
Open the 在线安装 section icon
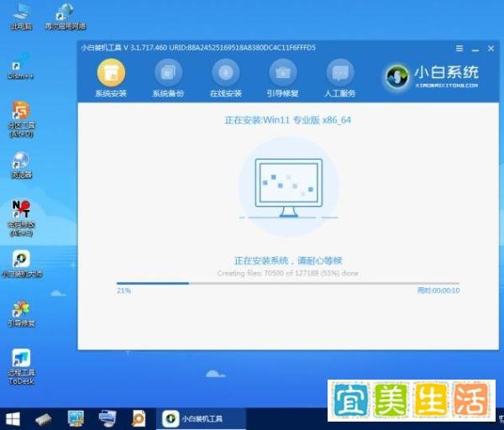[226, 73]
